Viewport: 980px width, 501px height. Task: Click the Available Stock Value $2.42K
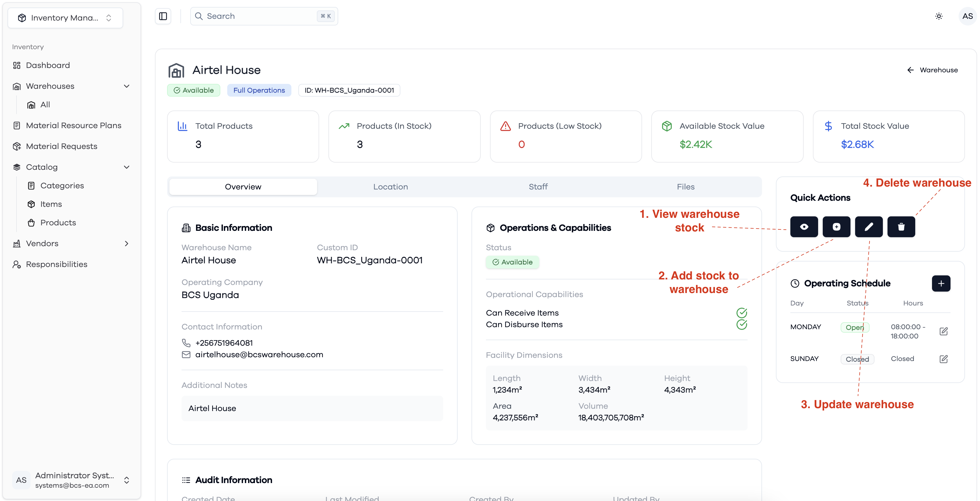[696, 145]
